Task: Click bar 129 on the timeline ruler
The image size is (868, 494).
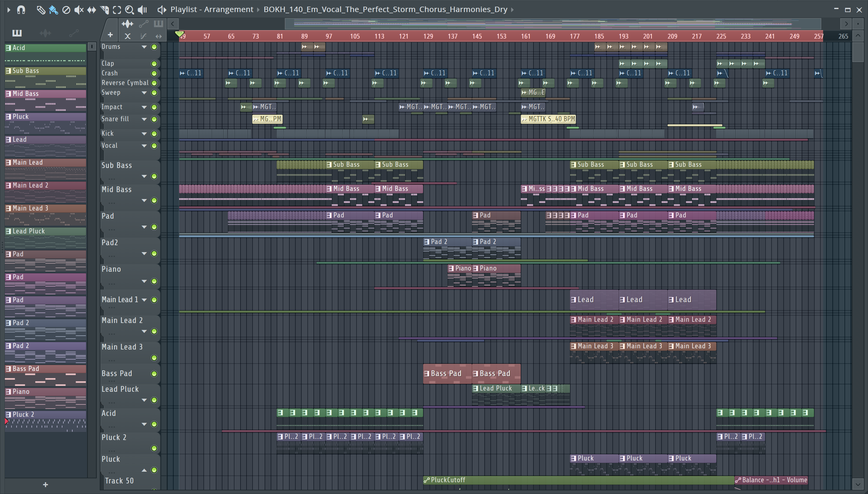Action: pyautogui.click(x=428, y=36)
